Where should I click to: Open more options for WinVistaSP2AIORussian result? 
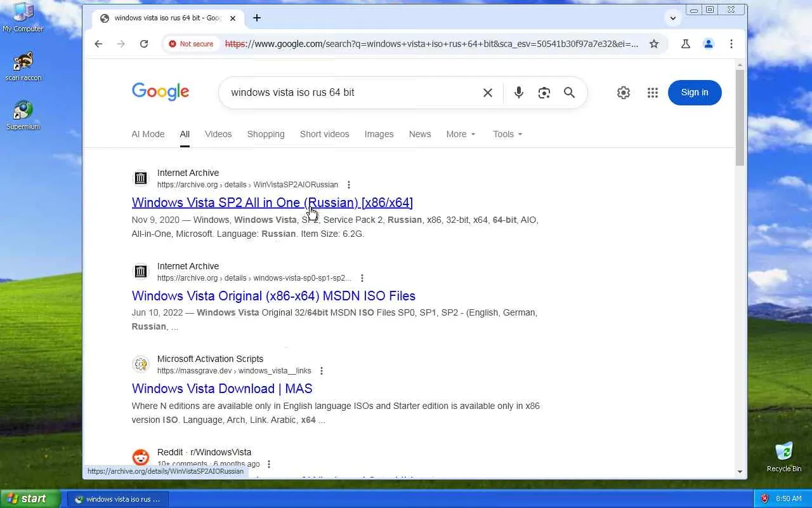348,185
